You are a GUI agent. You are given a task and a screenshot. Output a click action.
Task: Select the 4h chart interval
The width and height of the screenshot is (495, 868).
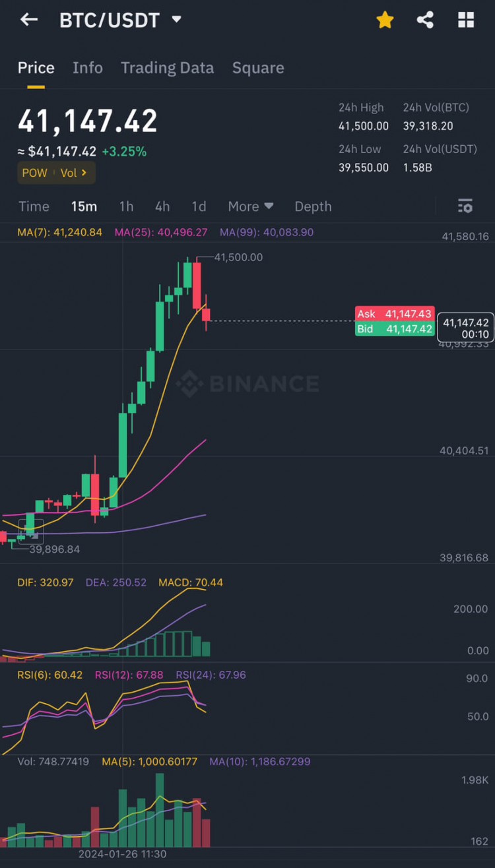tap(162, 206)
